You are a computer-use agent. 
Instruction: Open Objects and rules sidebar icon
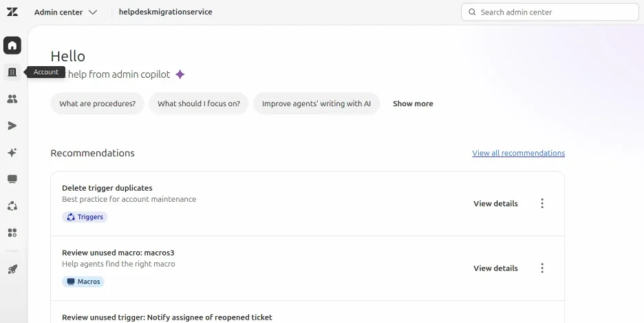12,206
